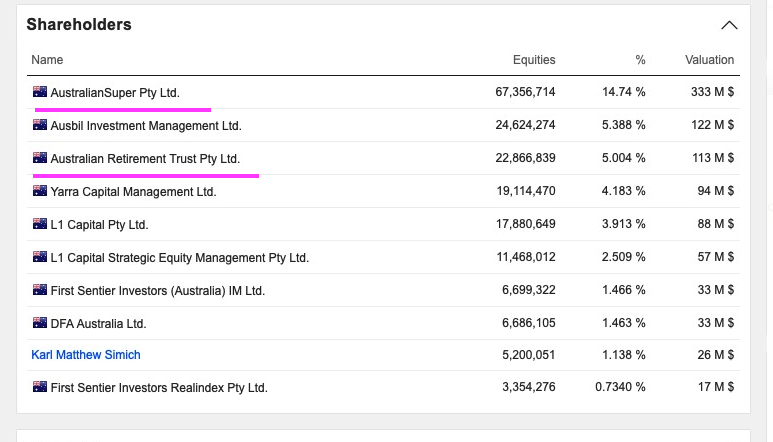Click the 14.74 % percentage cell

(624, 92)
